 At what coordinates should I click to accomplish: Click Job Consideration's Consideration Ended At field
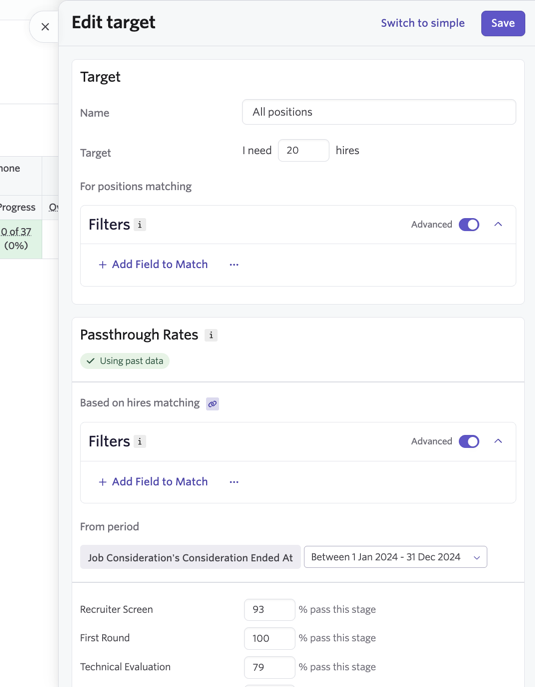pos(190,557)
